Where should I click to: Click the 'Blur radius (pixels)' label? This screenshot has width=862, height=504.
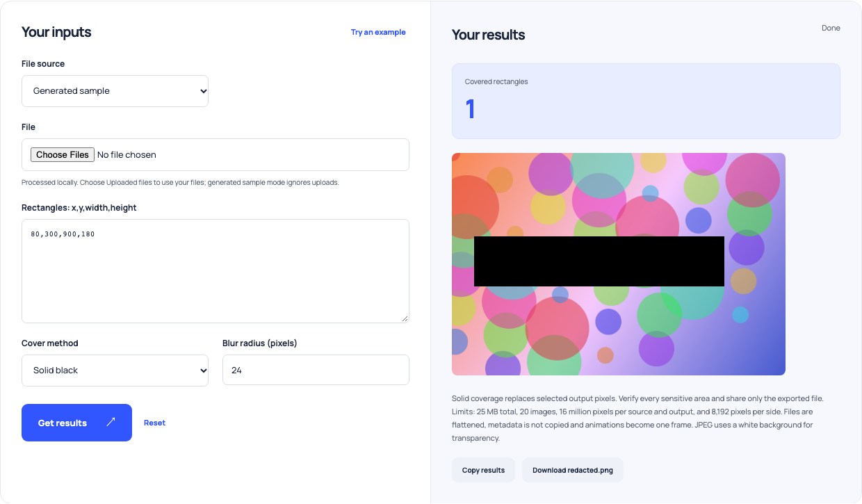(x=260, y=343)
